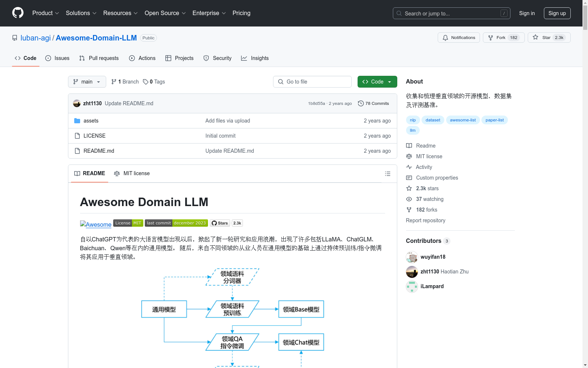Open the README outline list icon
This screenshot has width=588, height=368.
tap(387, 174)
